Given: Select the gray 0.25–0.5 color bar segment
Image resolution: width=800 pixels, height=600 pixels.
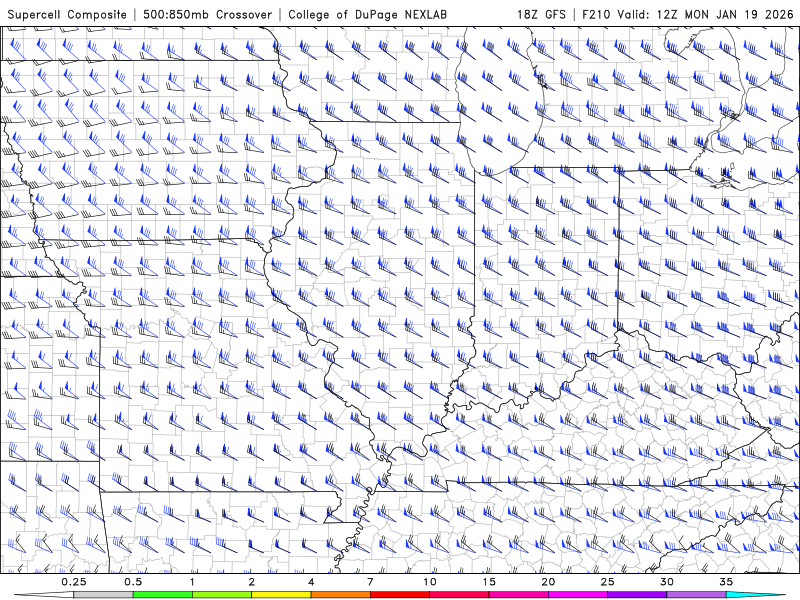Looking at the screenshot, I should [103, 595].
